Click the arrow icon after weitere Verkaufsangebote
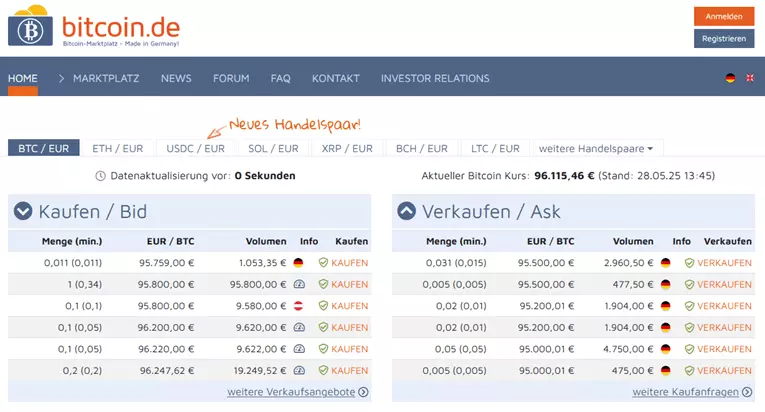This screenshot has height=412, width=765. (x=363, y=392)
